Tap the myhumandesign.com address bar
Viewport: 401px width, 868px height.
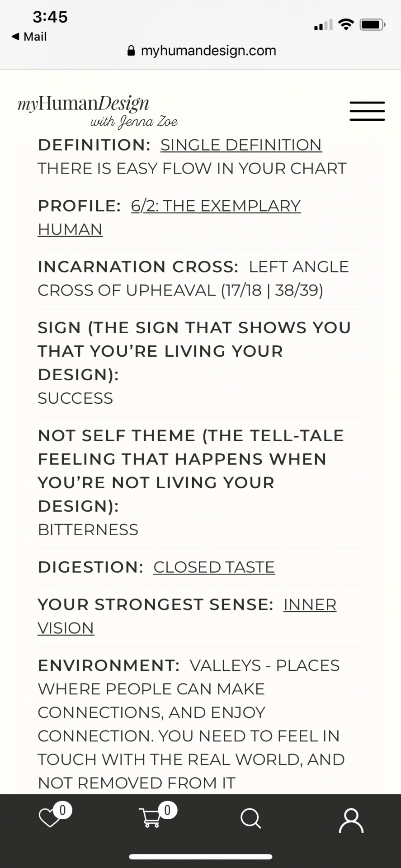202,51
